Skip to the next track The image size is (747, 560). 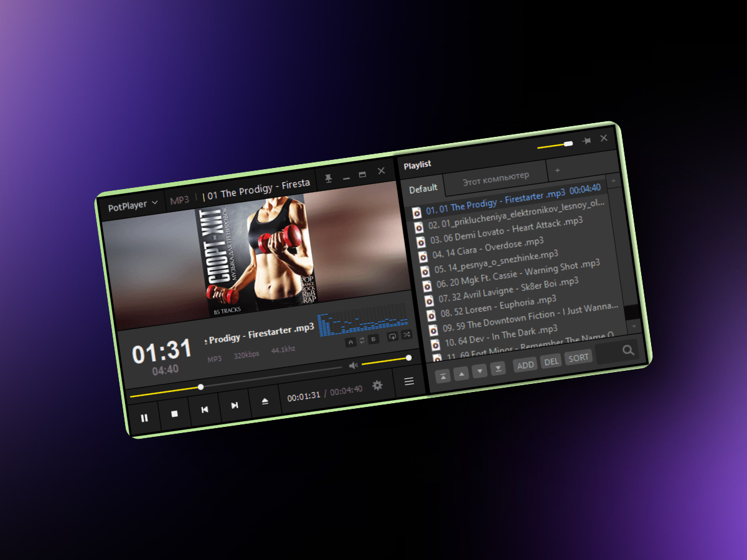pyautogui.click(x=235, y=405)
